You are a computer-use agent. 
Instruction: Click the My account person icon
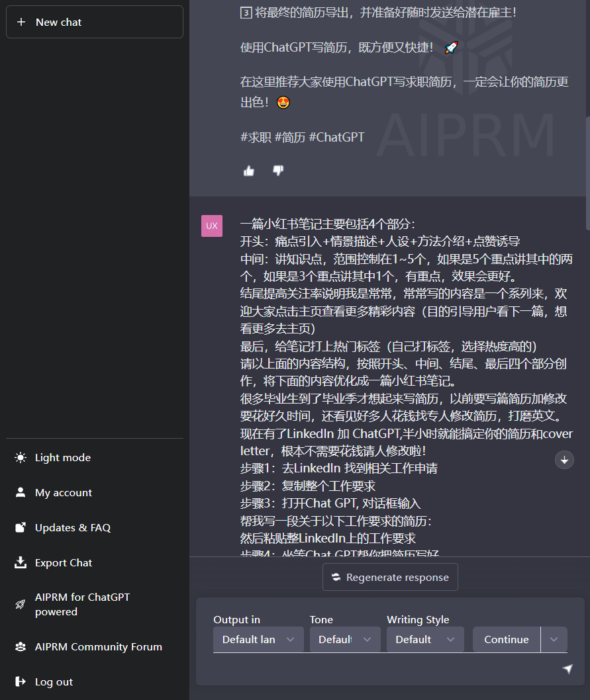point(19,492)
